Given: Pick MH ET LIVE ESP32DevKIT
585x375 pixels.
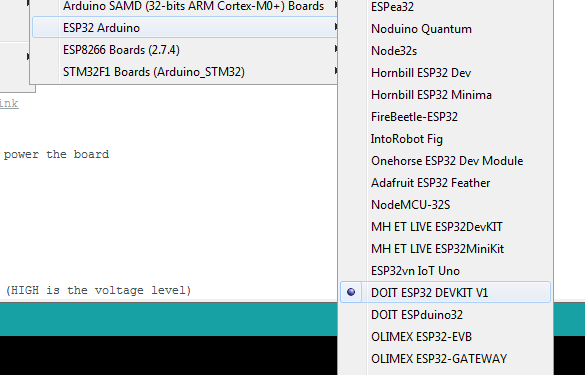Looking at the screenshot, I should click(445, 227).
